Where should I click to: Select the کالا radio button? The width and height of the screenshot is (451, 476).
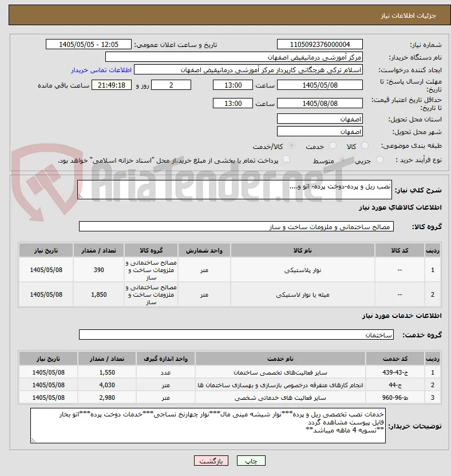pos(365,145)
